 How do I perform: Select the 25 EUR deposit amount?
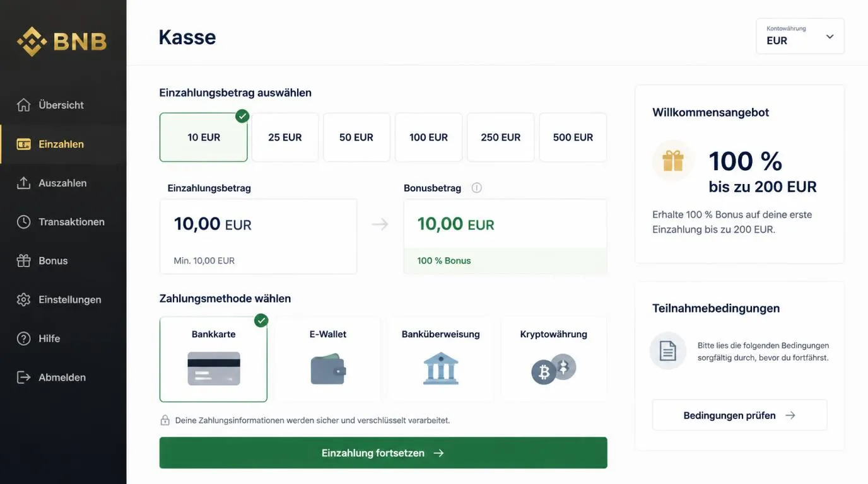(x=285, y=137)
